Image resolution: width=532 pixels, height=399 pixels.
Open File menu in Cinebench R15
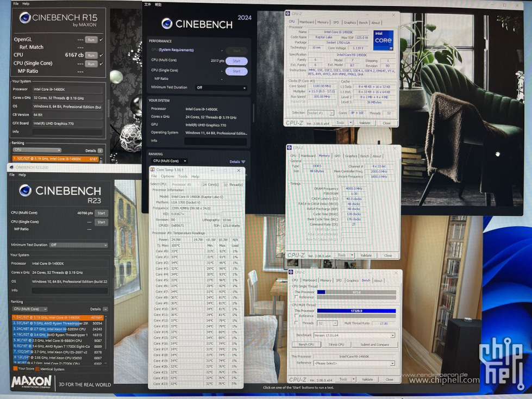(x=16, y=4)
